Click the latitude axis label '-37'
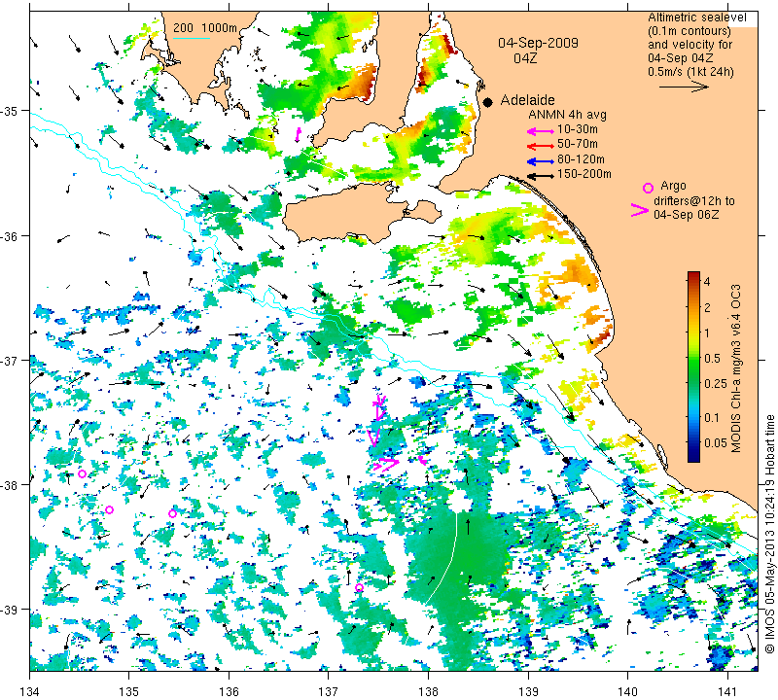This screenshot has height=700, width=778. (9, 360)
